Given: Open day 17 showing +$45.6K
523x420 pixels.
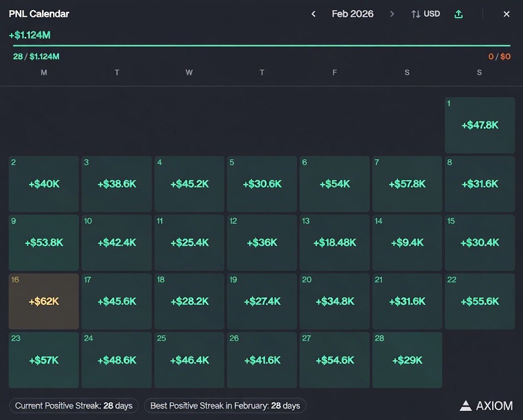Looking at the screenshot, I should pos(116,301).
